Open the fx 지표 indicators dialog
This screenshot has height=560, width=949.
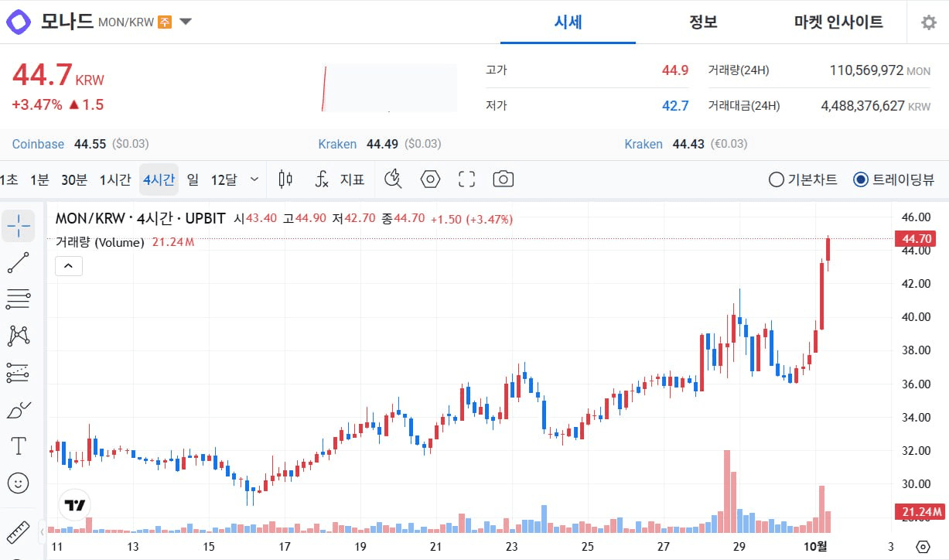pos(340,179)
